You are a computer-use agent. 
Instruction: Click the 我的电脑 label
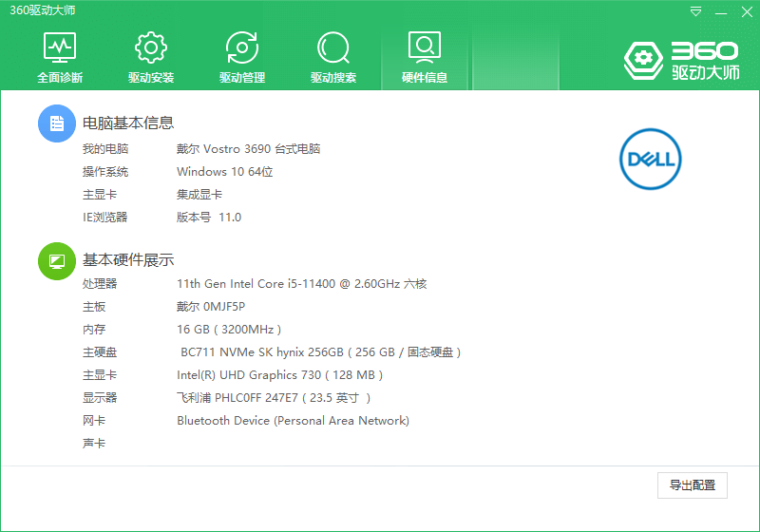click(x=105, y=149)
